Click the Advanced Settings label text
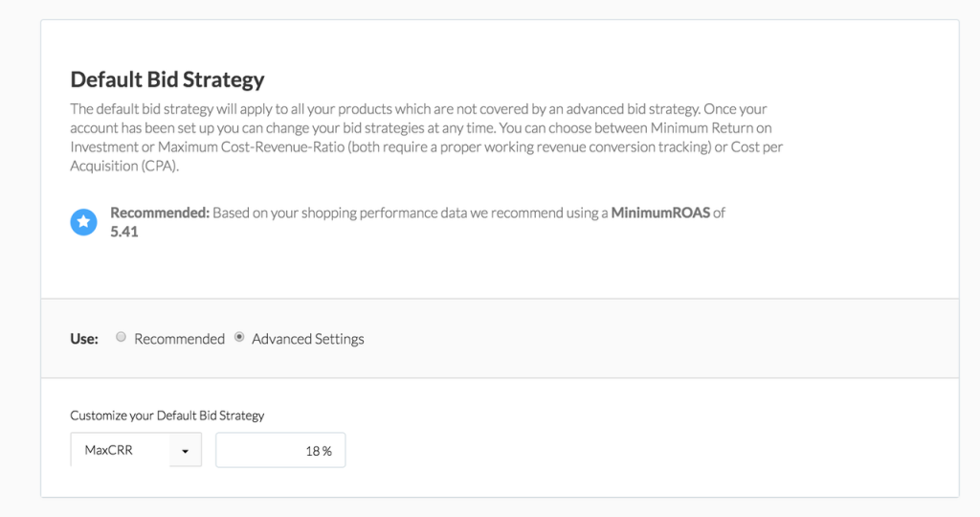Image resolution: width=980 pixels, height=517 pixels. [307, 339]
